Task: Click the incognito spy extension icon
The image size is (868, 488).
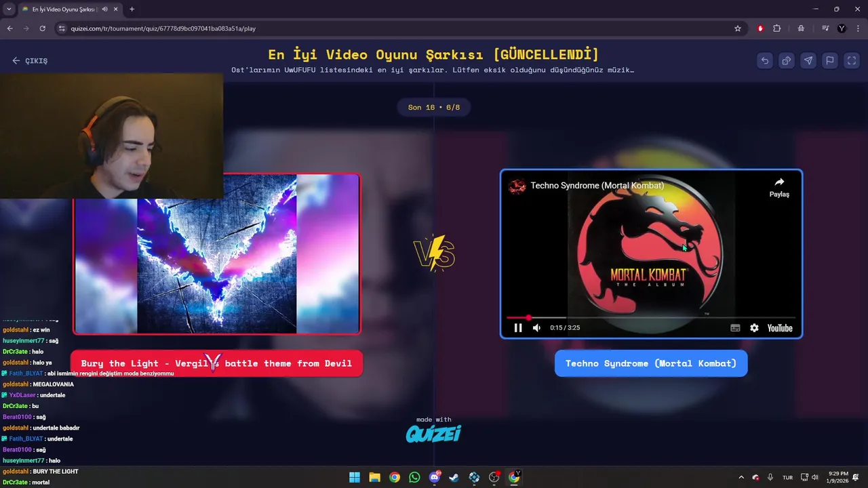Action: (x=801, y=28)
